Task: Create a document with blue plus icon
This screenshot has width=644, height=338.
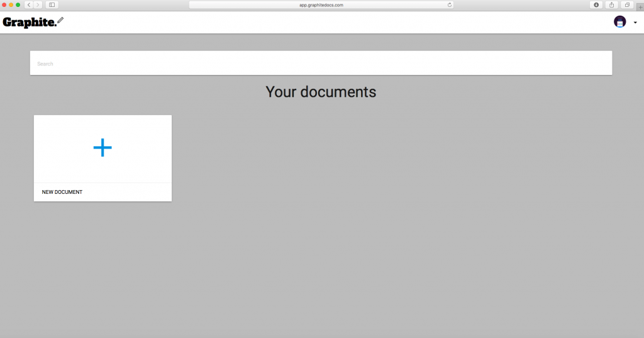Action: tap(103, 148)
